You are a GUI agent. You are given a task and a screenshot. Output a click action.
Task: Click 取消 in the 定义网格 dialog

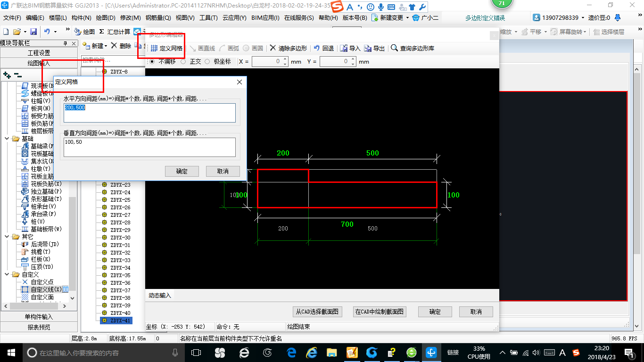223,171
